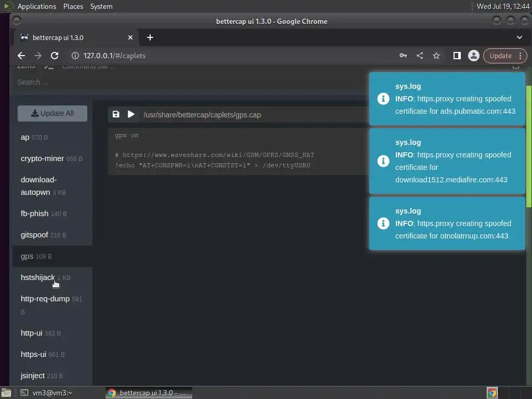Open the download-autopwn caplet

pyautogui.click(x=52, y=186)
